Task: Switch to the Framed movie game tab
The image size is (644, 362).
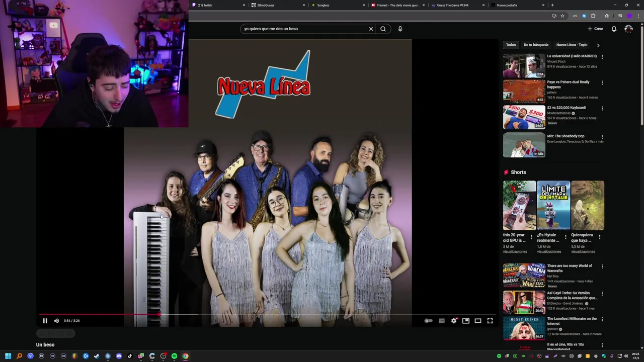Action: (x=397, y=5)
